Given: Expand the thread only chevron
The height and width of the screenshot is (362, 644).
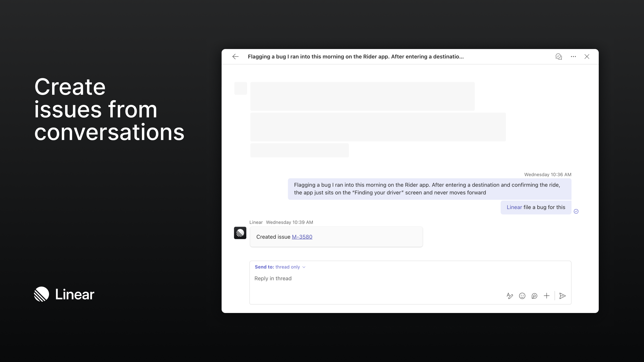Looking at the screenshot, I should click(304, 267).
